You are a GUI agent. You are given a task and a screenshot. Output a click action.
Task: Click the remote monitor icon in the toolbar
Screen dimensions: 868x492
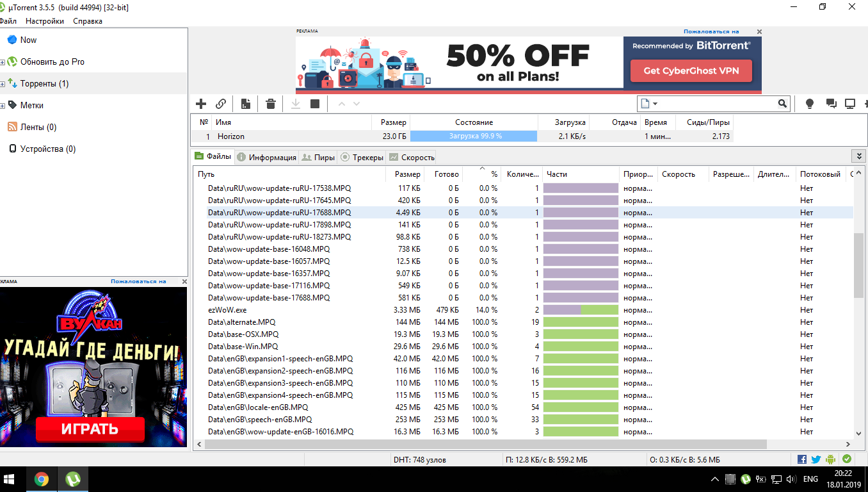click(x=850, y=104)
